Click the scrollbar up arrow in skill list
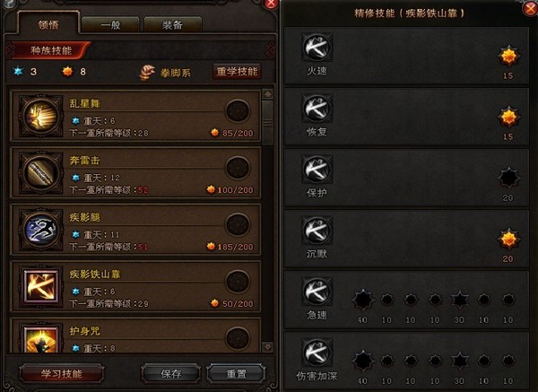 tap(267, 93)
